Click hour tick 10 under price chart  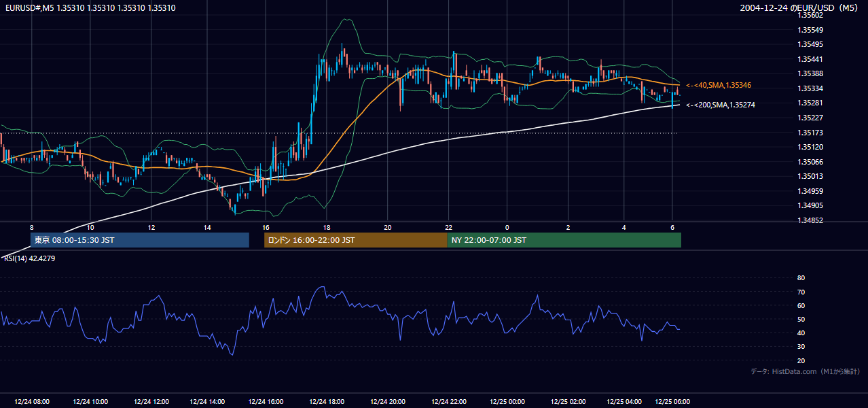click(91, 227)
